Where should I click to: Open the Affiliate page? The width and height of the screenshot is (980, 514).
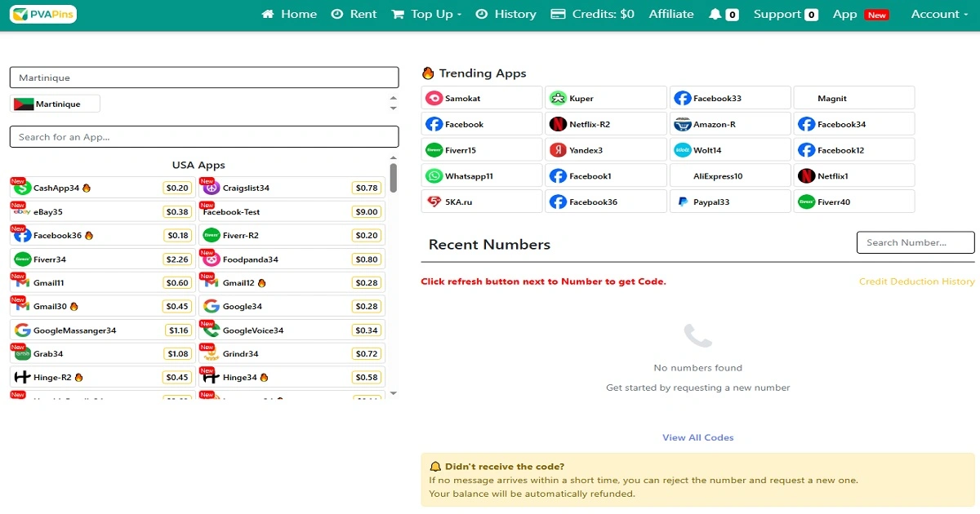coord(671,14)
